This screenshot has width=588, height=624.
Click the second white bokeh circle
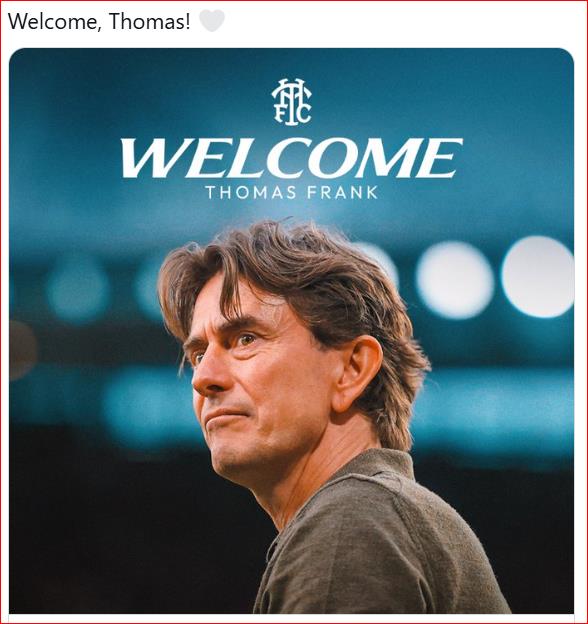[x=455, y=280]
